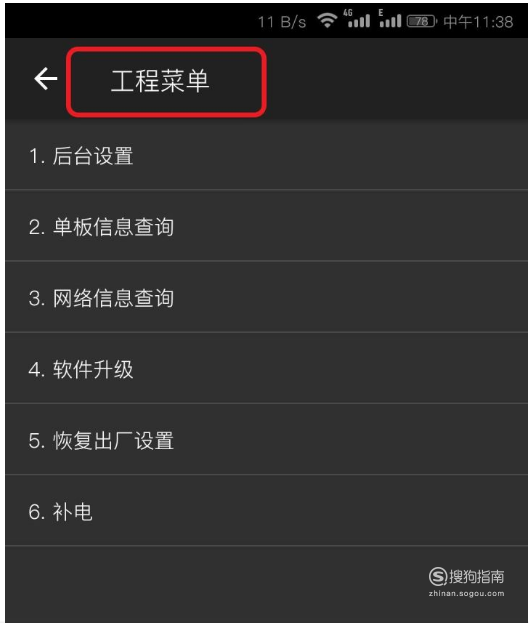This screenshot has height=623, width=529.
Task: Select 5. 恢复出厂设置
Action: click(x=266, y=440)
